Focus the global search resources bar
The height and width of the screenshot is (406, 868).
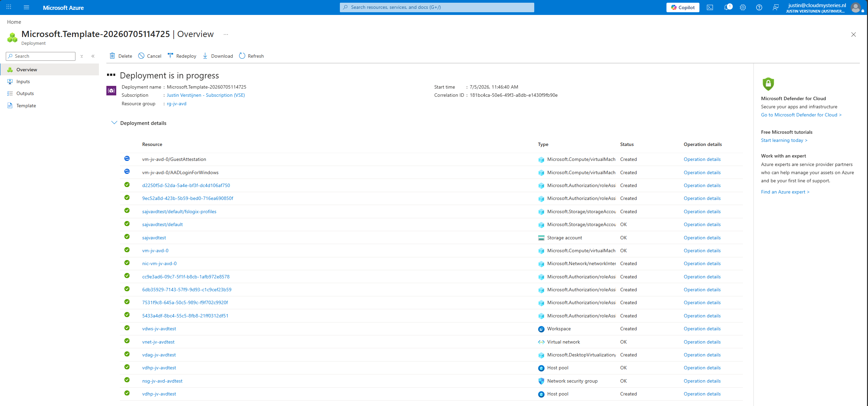click(x=437, y=7)
